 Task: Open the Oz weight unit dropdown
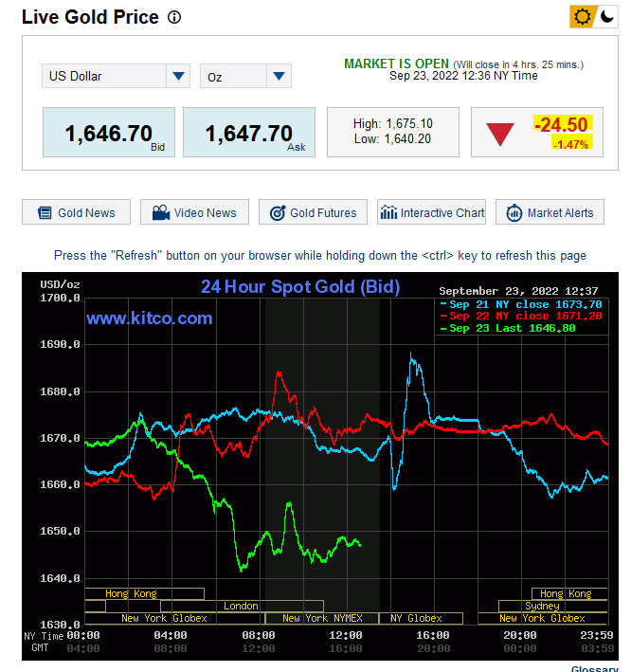[245, 76]
